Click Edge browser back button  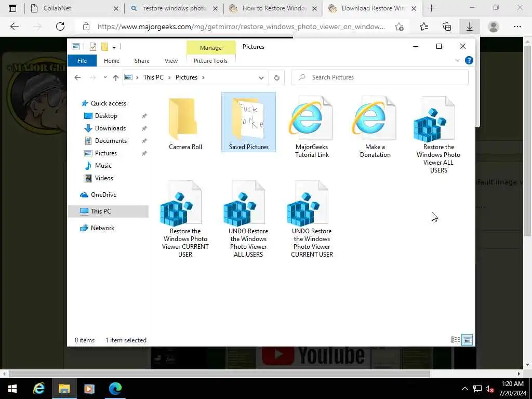click(x=14, y=26)
